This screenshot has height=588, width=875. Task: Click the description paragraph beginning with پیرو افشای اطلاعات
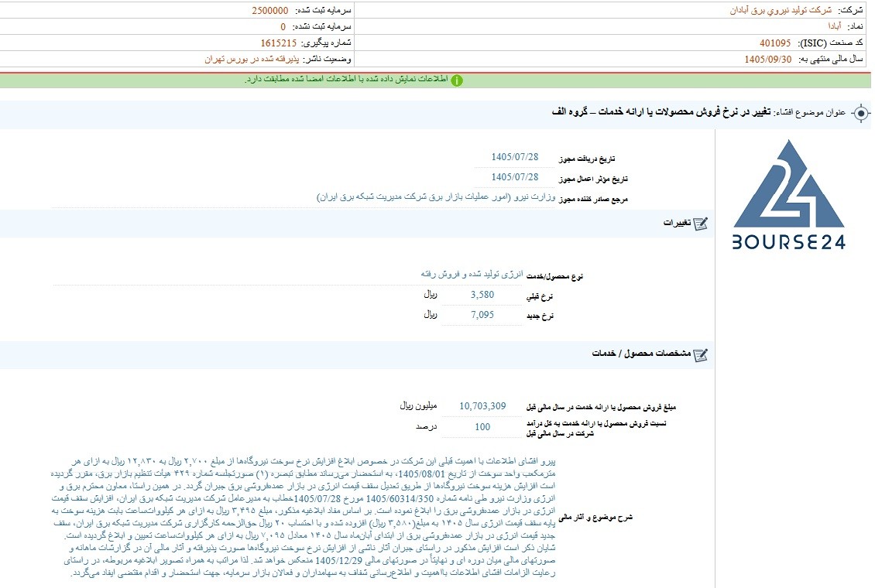pos(304,518)
